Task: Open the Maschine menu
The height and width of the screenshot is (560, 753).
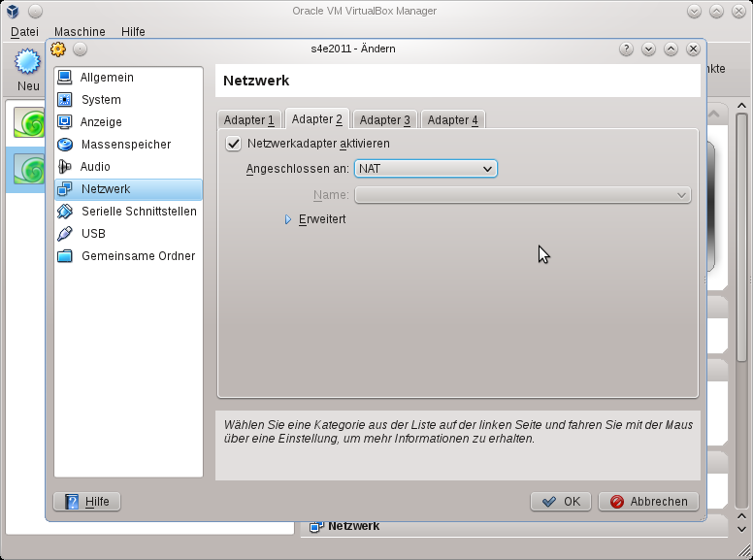Action: click(80, 32)
